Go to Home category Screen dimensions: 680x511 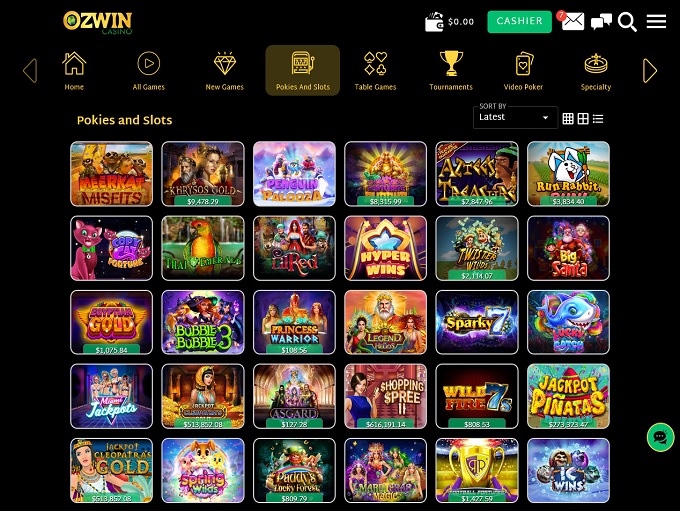pos(74,71)
